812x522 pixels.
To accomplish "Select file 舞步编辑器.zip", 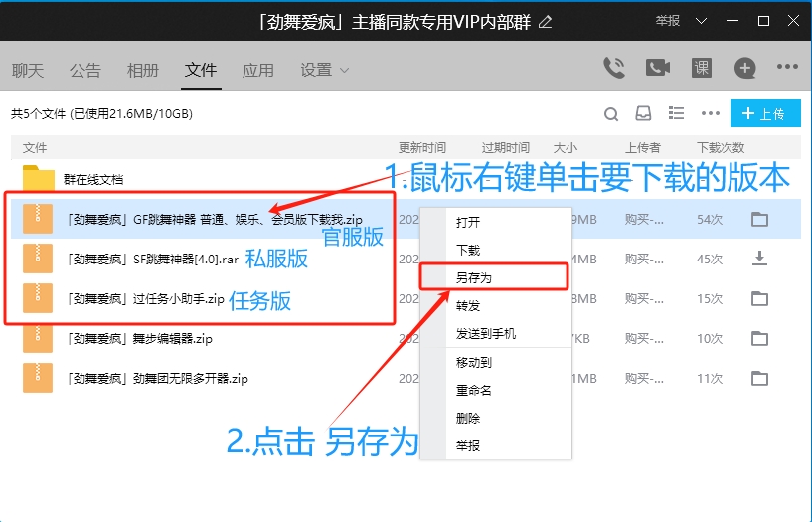I will [x=139, y=339].
